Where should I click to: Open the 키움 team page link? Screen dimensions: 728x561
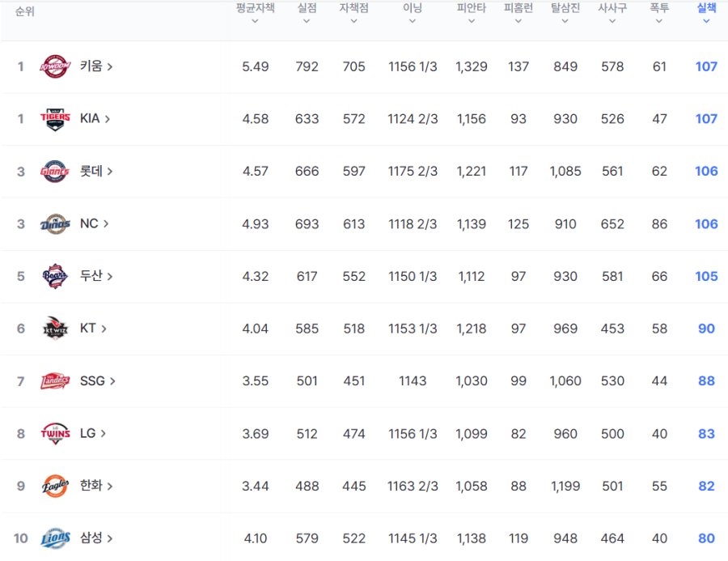[95, 66]
